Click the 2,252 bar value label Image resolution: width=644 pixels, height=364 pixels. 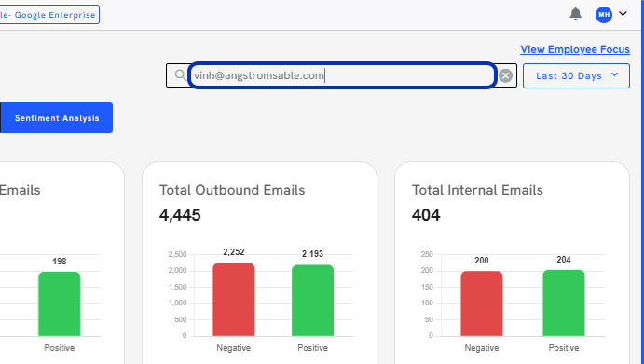coord(234,252)
